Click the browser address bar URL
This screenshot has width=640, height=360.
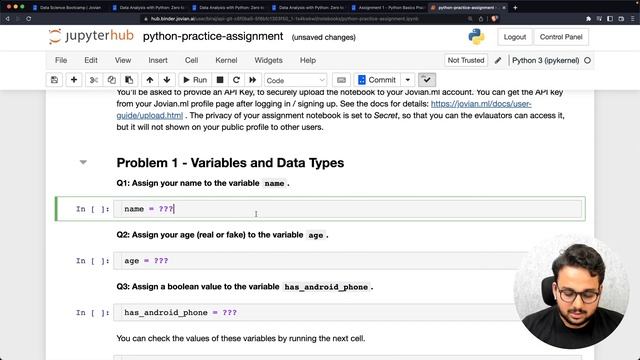click(284, 19)
